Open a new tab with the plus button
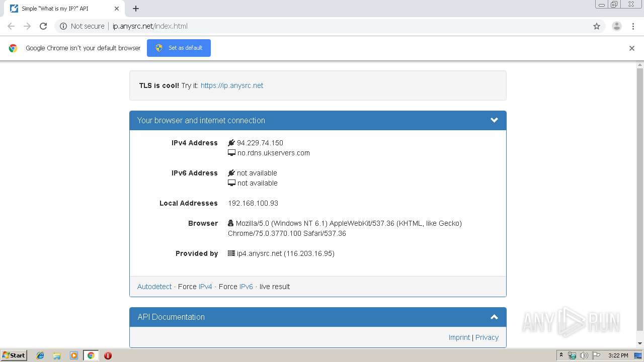 (136, 9)
